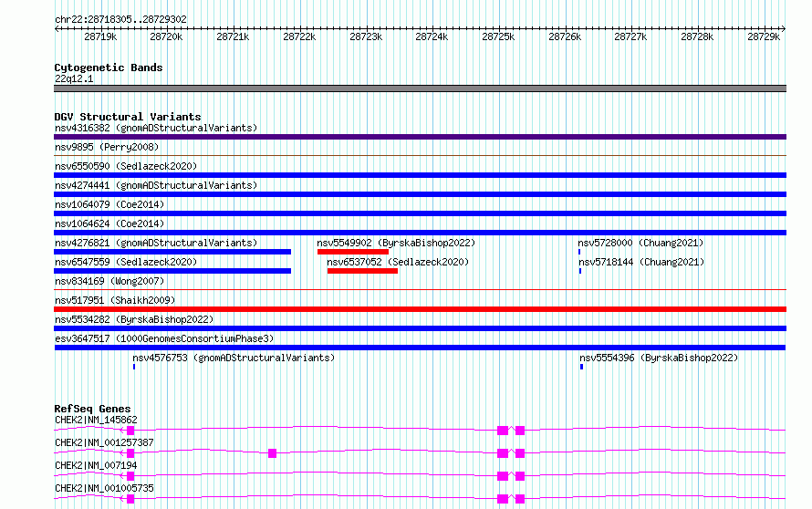Select the CHEK2|NM_007194 transcript label
Viewport: 812px width, 509px height.
coord(96,465)
